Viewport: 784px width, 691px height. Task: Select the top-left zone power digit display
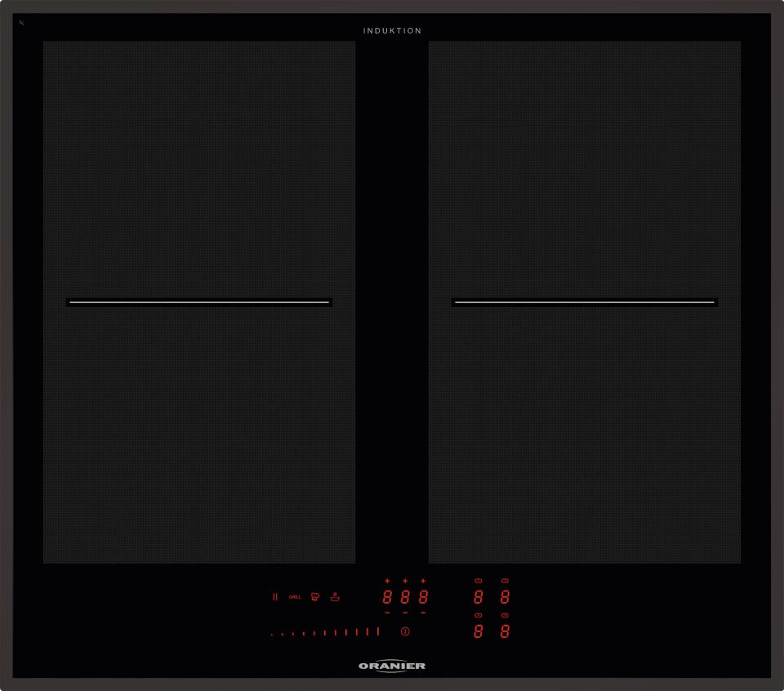coord(478,597)
